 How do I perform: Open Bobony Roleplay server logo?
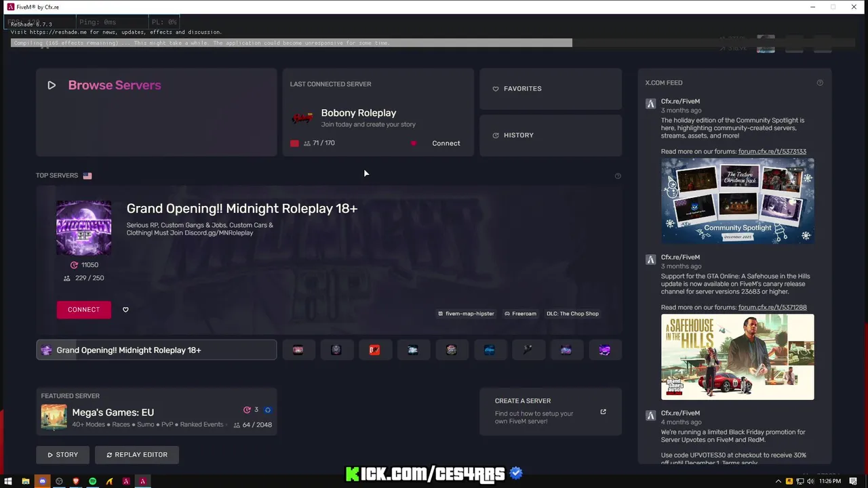(x=302, y=118)
